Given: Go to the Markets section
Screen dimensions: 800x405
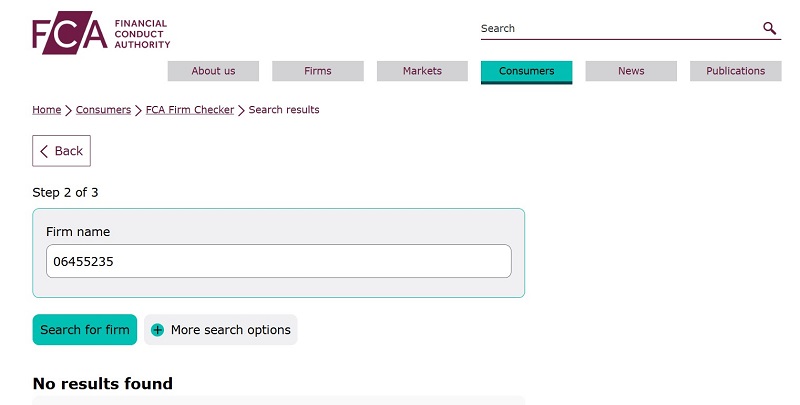Looking at the screenshot, I should 422,71.
